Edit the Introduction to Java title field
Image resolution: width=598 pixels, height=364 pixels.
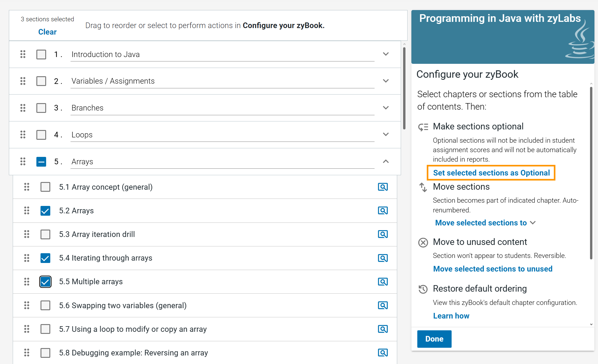pos(222,54)
